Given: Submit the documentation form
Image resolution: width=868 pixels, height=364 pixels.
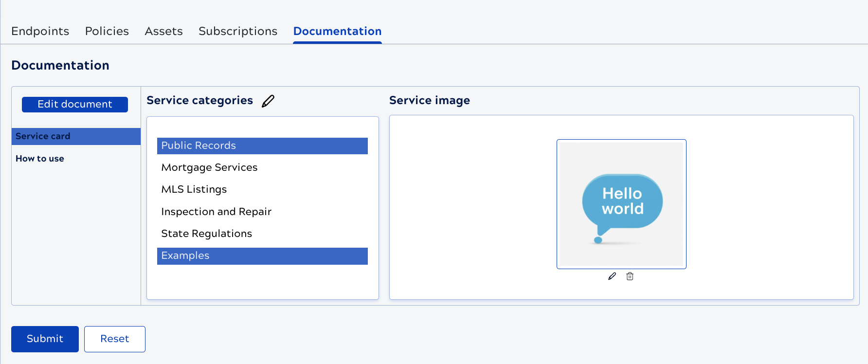Looking at the screenshot, I should click(45, 339).
